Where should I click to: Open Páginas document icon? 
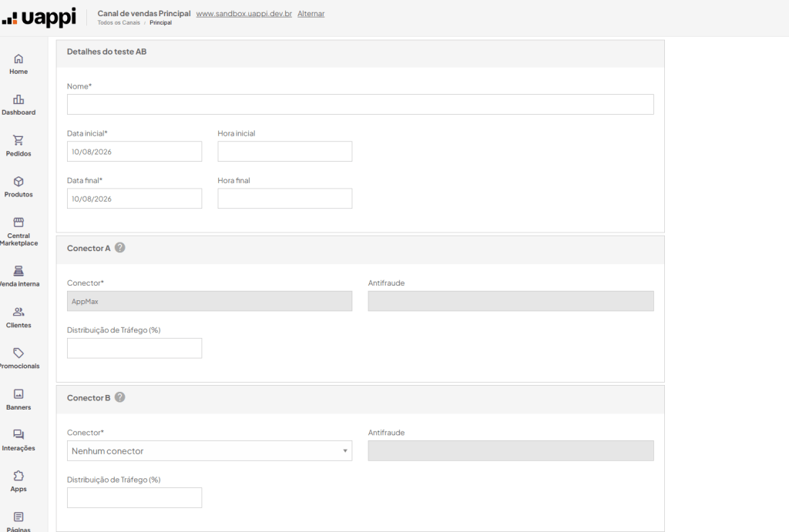coord(18,517)
